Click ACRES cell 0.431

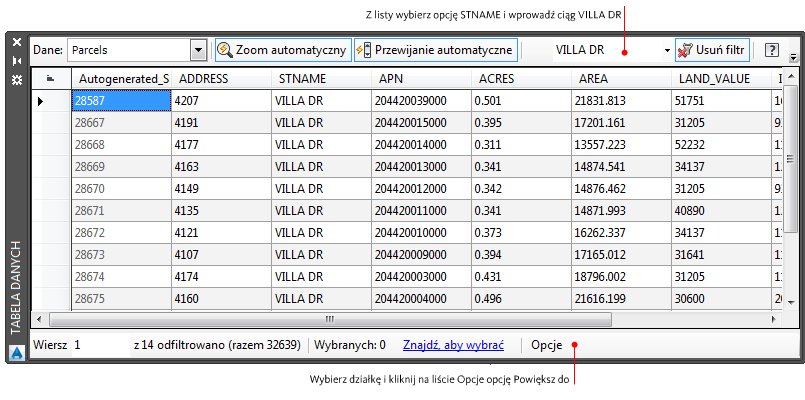click(522, 277)
